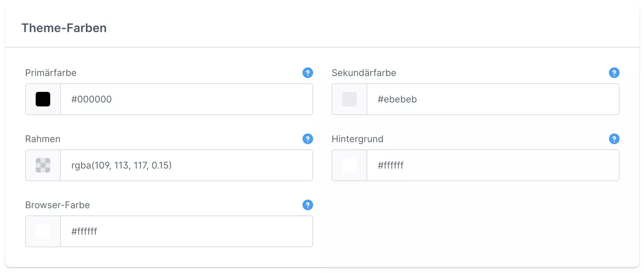Click the Primärfarbe field label
The width and height of the screenshot is (644, 273).
[51, 73]
